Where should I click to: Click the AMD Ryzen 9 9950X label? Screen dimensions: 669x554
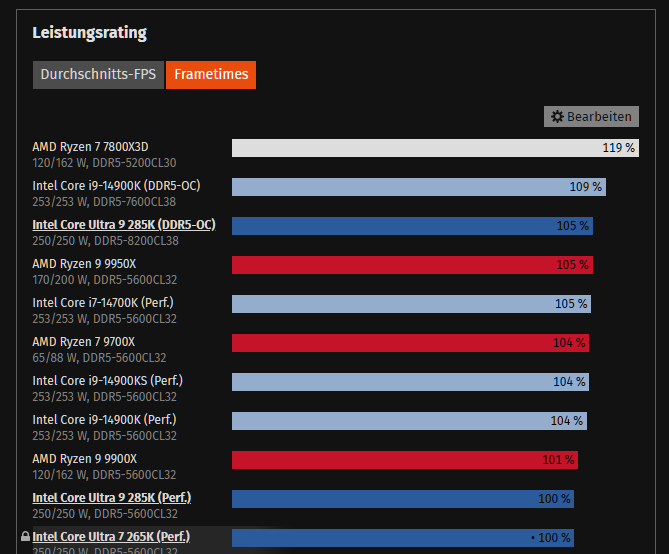[84, 264]
